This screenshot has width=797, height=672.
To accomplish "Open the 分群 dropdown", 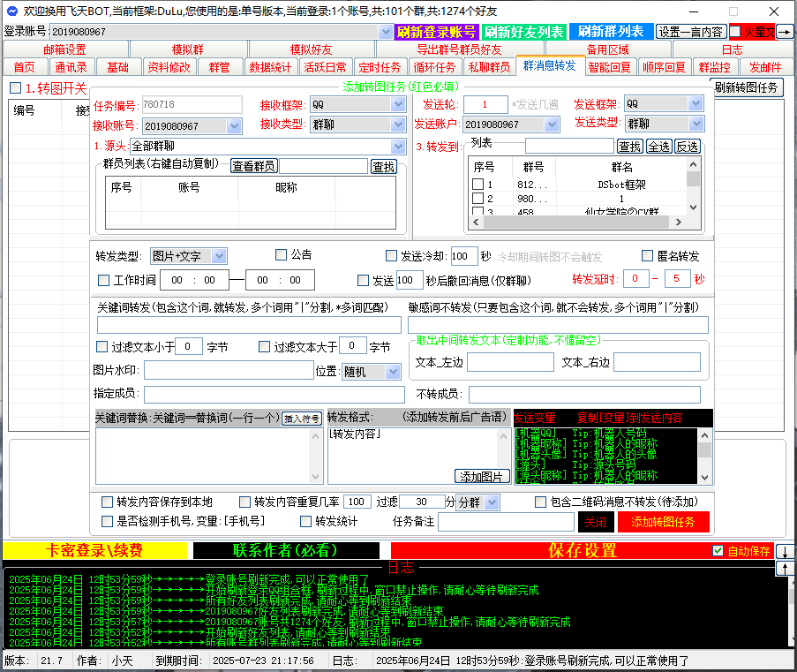I will tap(492, 502).
